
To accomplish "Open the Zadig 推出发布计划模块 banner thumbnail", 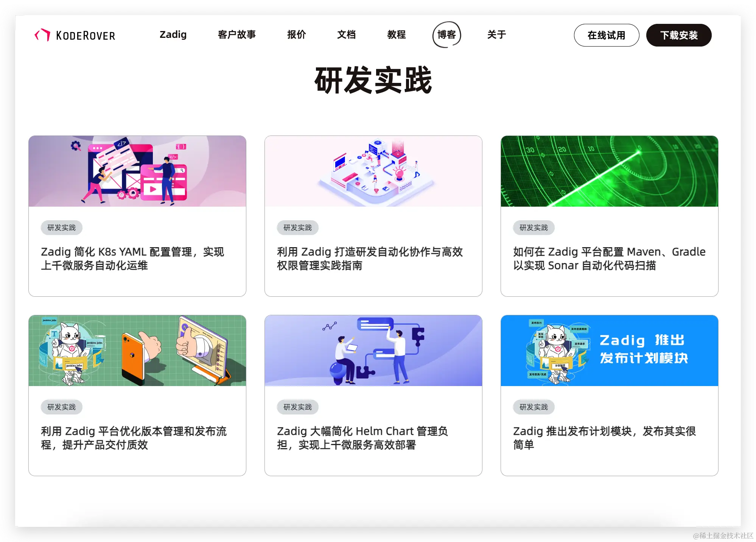I will pyautogui.click(x=610, y=350).
